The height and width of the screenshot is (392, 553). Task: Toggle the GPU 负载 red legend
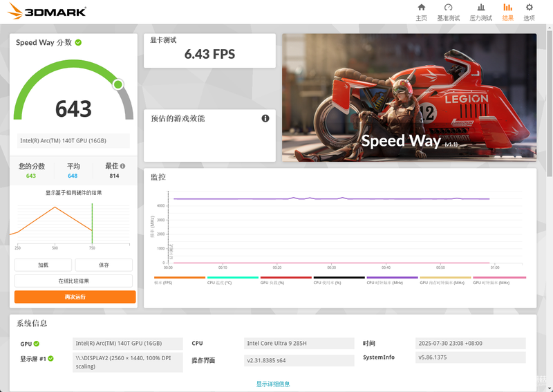coord(286,280)
